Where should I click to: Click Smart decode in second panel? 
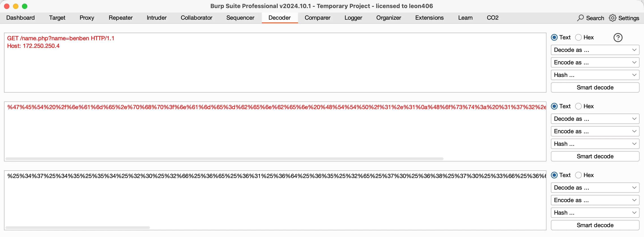[595, 156]
